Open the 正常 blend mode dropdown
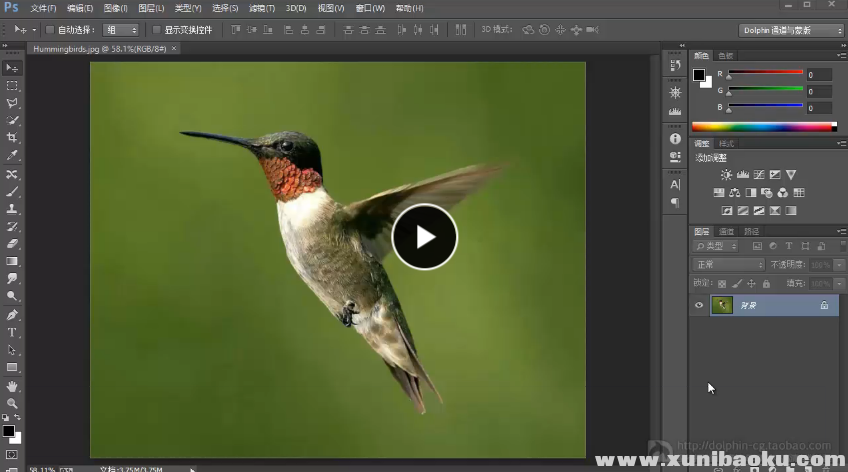 pyautogui.click(x=729, y=265)
